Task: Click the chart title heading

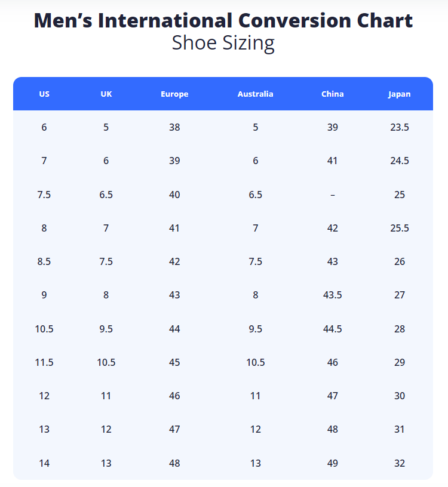Action: 223,20
